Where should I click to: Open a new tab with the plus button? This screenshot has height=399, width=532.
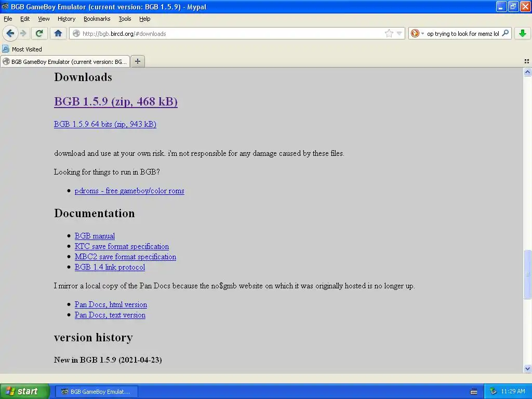(x=137, y=61)
